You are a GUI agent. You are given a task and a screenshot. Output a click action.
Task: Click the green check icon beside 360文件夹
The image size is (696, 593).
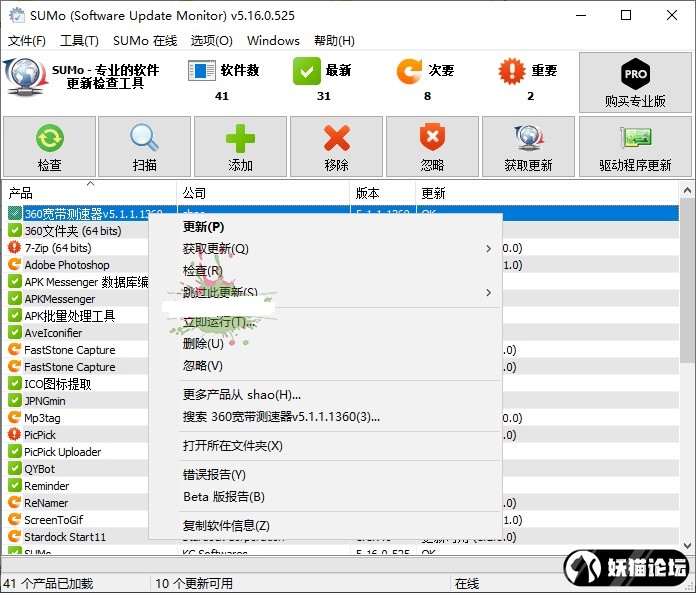click(x=15, y=230)
